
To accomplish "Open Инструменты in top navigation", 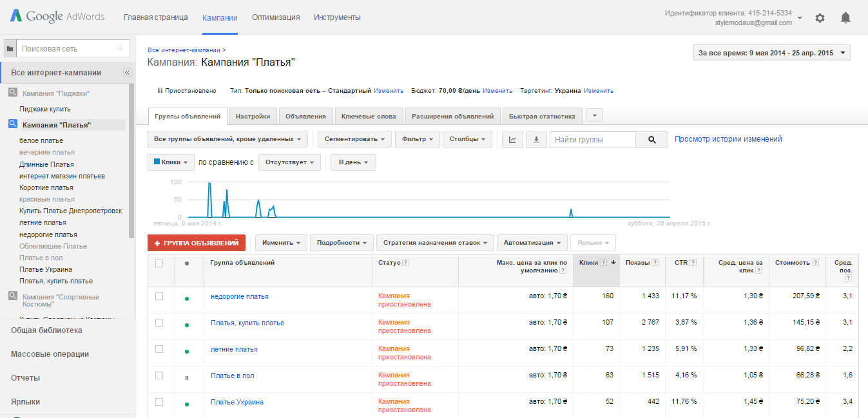I will 337,17.
